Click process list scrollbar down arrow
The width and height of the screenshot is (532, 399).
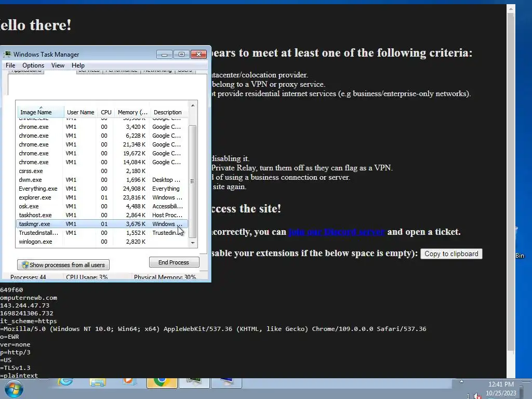[x=193, y=243]
